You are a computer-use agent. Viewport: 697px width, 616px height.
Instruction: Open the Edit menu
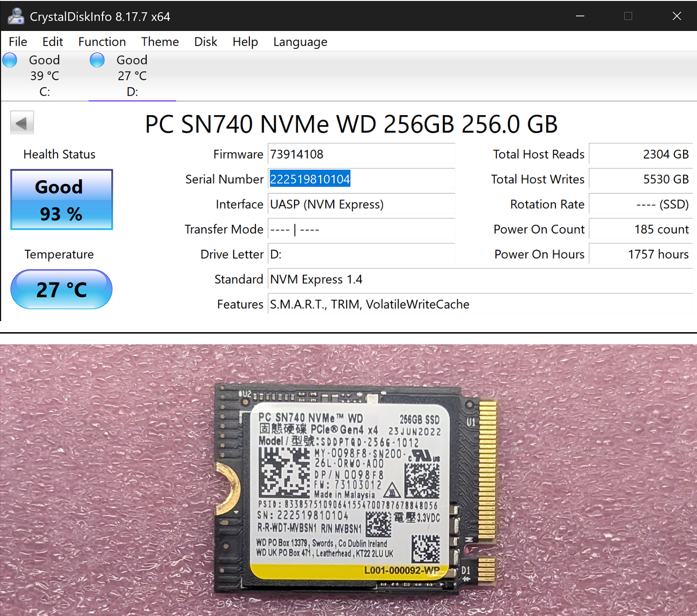point(53,42)
